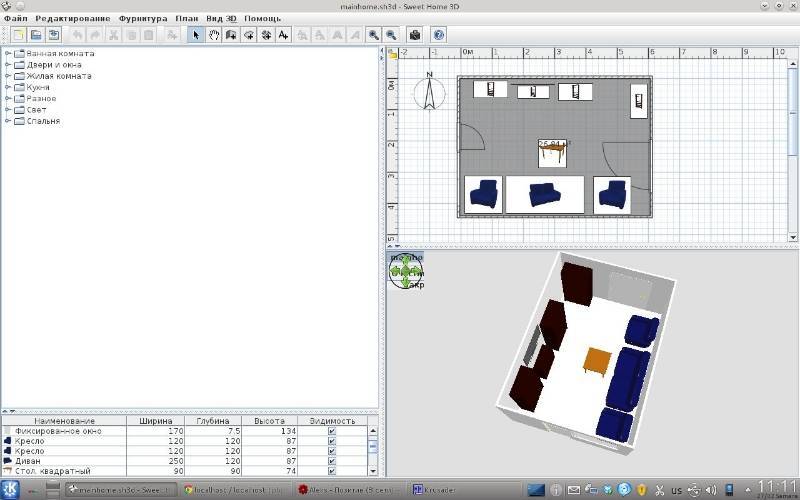
Task: Expand the Ванная комната catalog folder
Action: tap(8, 54)
